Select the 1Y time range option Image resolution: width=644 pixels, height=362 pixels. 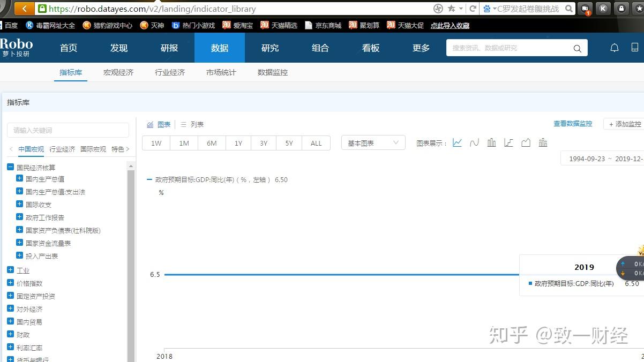pos(238,142)
